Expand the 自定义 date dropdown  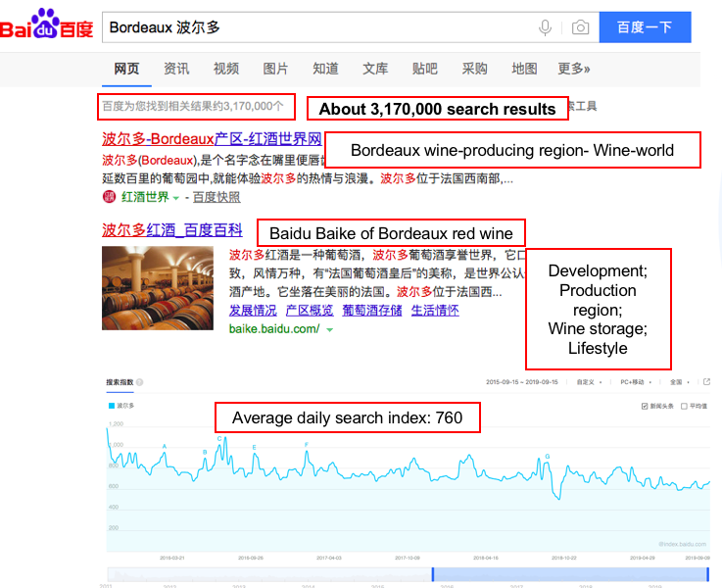(590, 382)
